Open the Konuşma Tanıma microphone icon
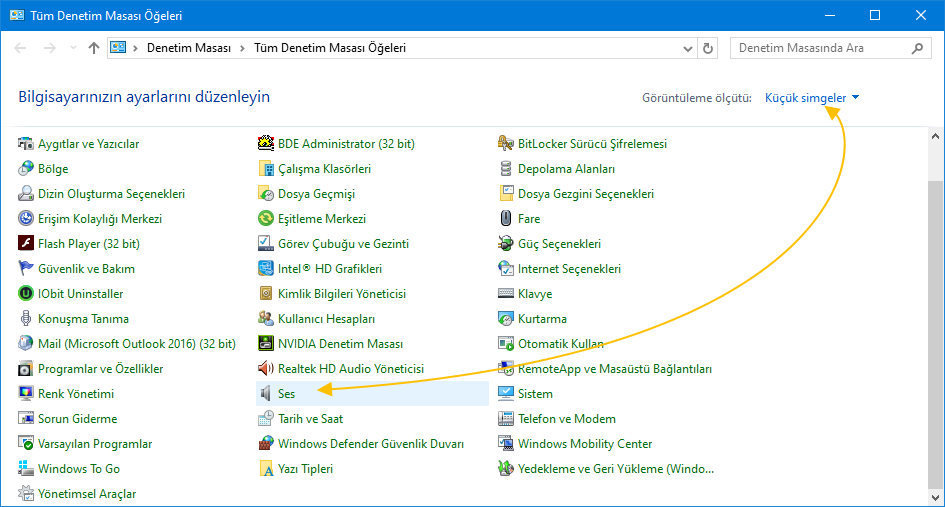 click(25, 319)
